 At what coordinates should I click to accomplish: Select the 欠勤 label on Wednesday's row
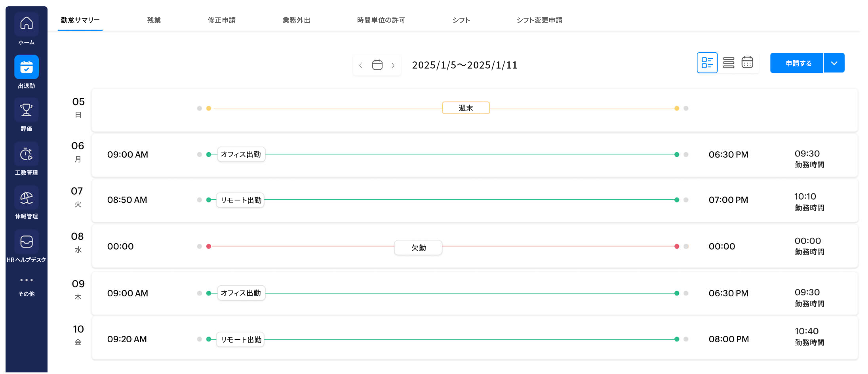tap(418, 247)
